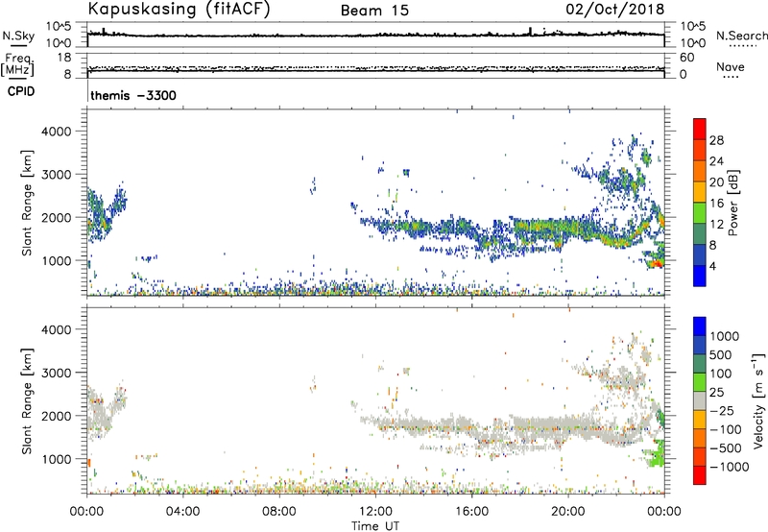Click the '20:00' time tick label
The width and height of the screenshot is (768, 532).
coord(568,512)
